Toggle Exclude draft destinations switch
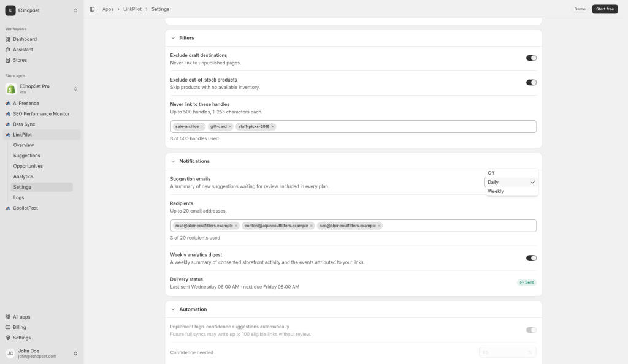628x364 pixels. click(531, 58)
